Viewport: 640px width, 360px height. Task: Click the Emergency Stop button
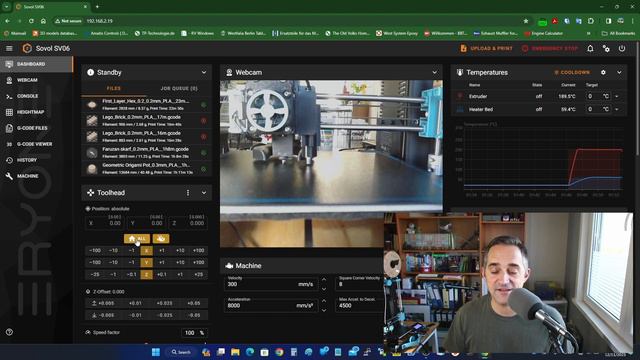pyautogui.click(x=550, y=48)
